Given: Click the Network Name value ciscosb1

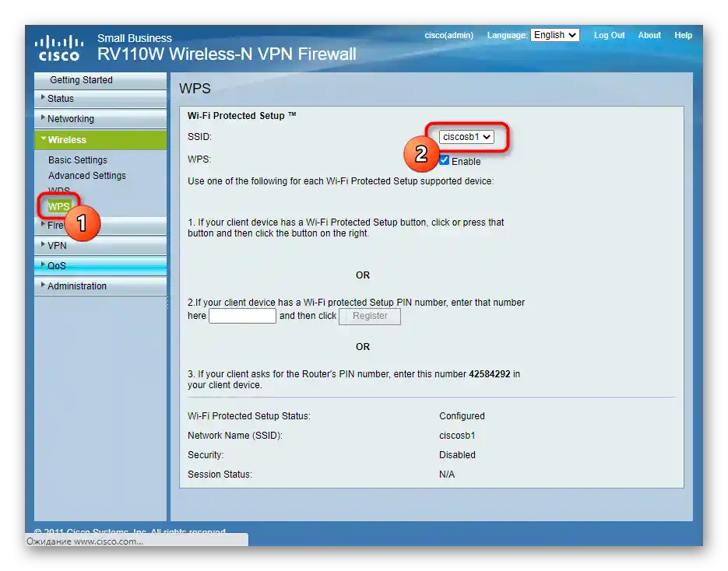Looking at the screenshot, I should [x=457, y=436].
